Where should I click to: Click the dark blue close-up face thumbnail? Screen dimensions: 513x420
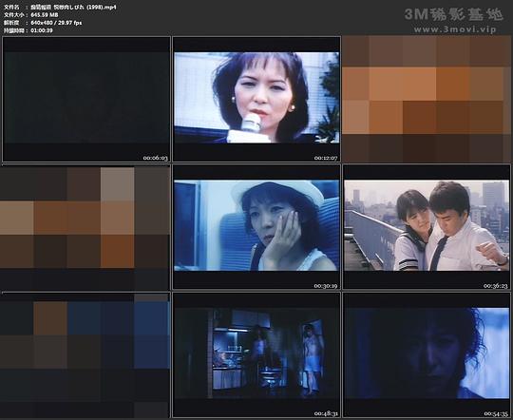tap(427, 355)
